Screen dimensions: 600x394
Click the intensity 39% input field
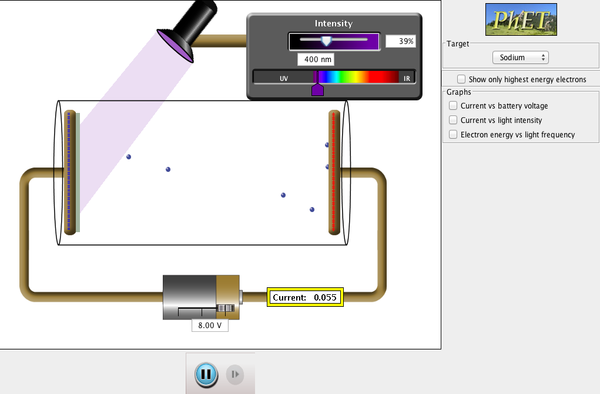(400, 41)
